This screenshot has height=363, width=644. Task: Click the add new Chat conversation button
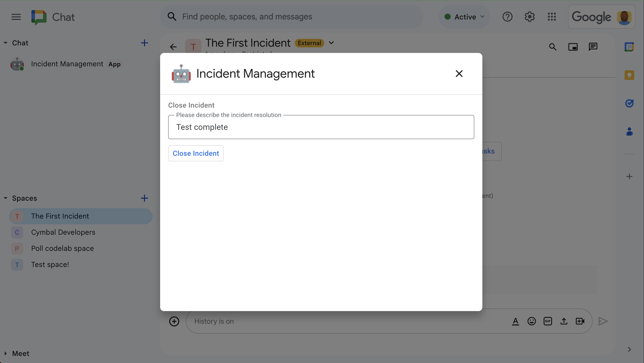(x=144, y=43)
